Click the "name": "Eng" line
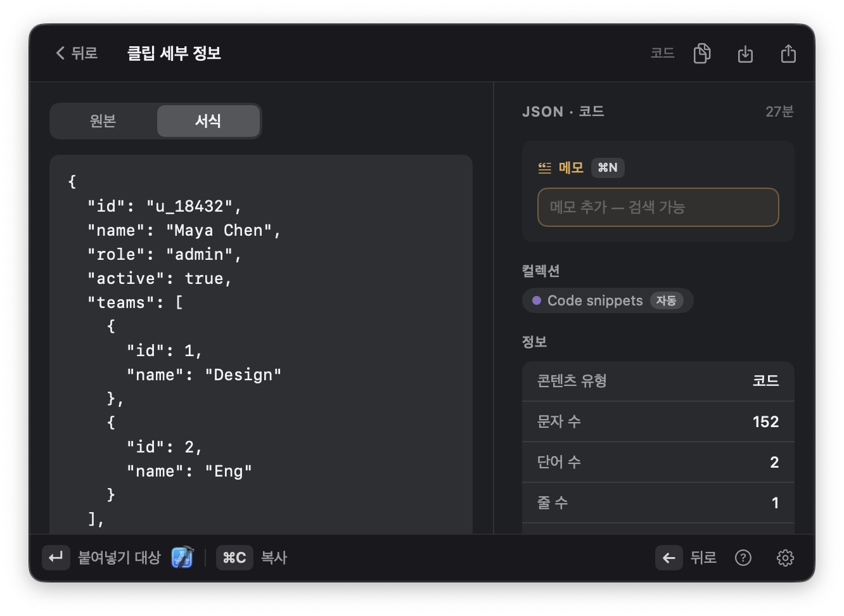Viewport: 844px width, 616px height. tap(189, 471)
